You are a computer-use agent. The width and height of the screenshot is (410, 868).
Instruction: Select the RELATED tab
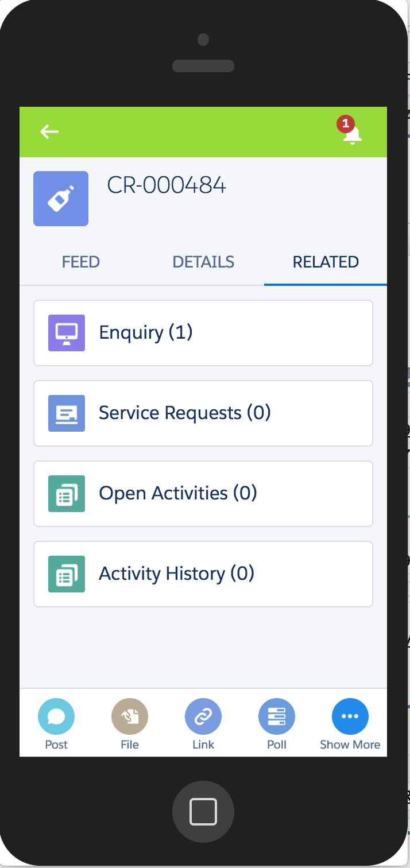click(x=326, y=262)
